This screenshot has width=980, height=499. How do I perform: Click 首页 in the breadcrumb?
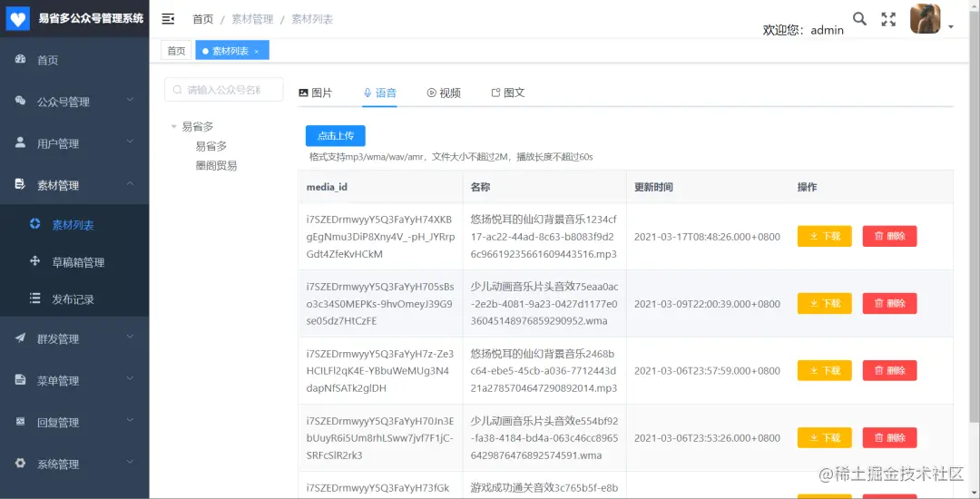coord(203,19)
